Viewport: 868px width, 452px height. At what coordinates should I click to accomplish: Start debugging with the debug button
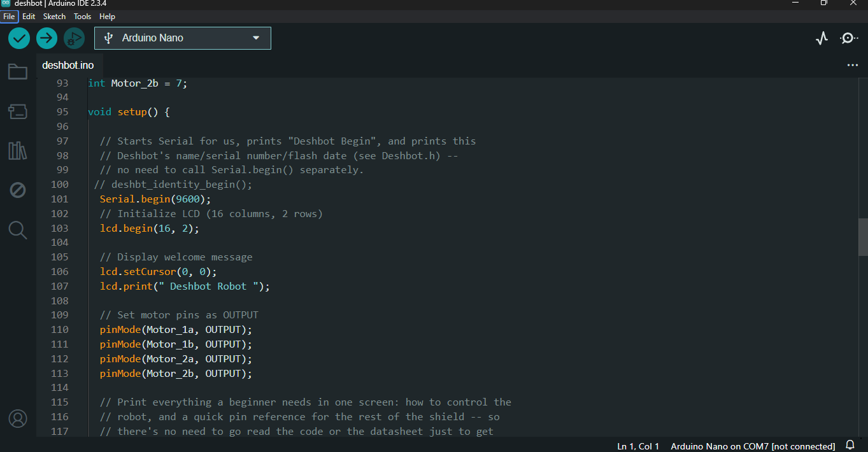click(x=74, y=38)
